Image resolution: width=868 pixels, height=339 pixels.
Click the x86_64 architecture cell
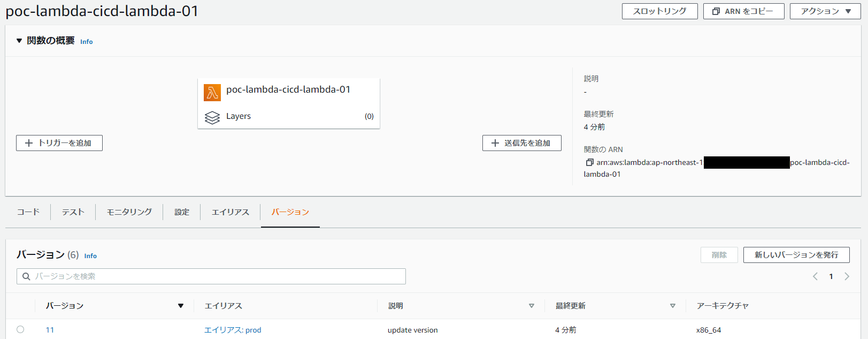[709, 330]
